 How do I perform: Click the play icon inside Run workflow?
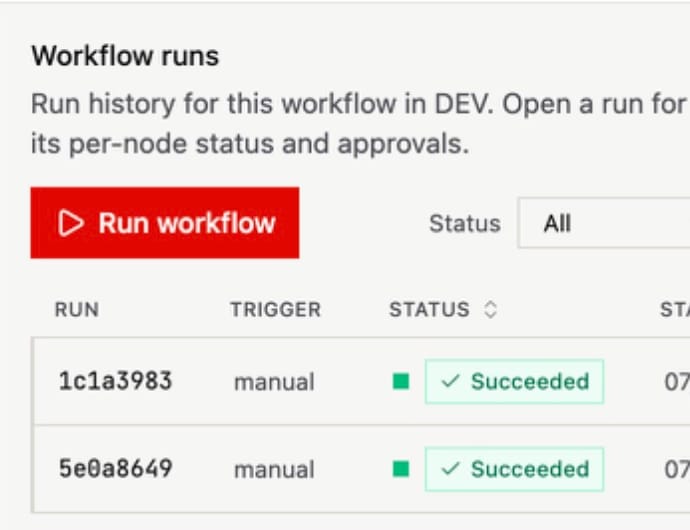pos(70,223)
